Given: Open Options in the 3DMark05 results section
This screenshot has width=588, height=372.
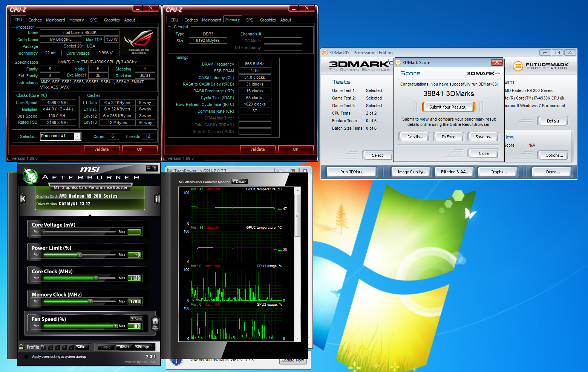Looking at the screenshot, I should coord(554,155).
